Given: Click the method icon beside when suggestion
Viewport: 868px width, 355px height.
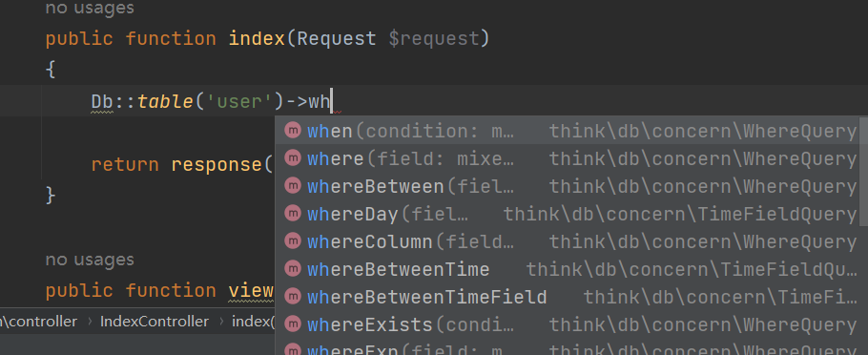Looking at the screenshot, I should 292,131.
